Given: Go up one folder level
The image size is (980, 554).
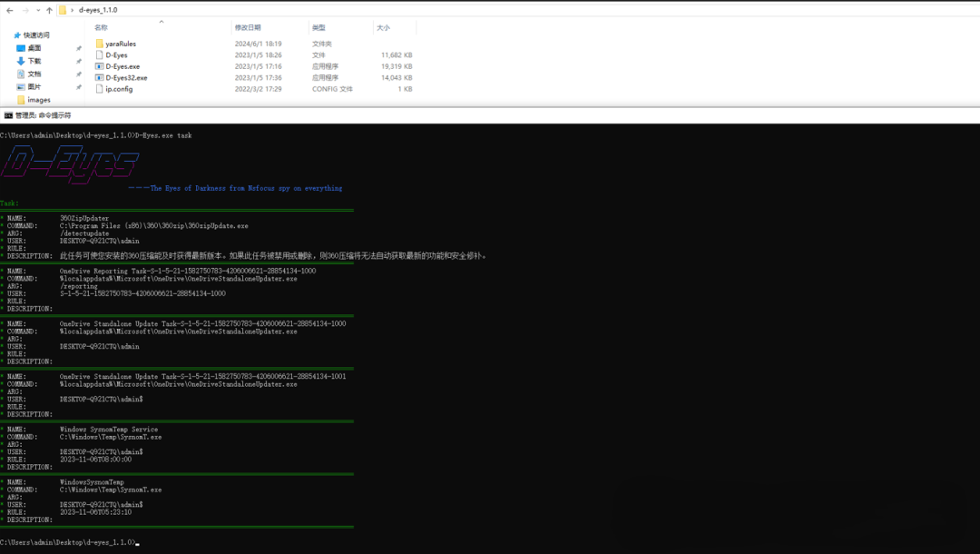Looking at the screenshot, I should pos(49,10).
